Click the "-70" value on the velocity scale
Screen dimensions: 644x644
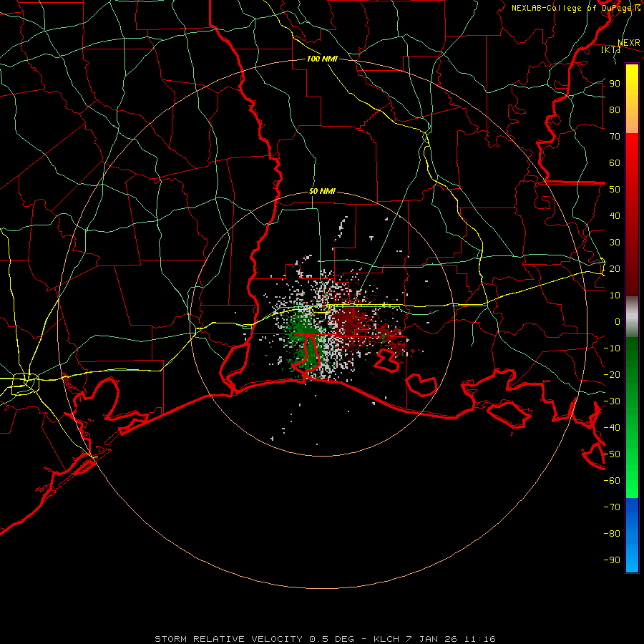pos(612,507)
